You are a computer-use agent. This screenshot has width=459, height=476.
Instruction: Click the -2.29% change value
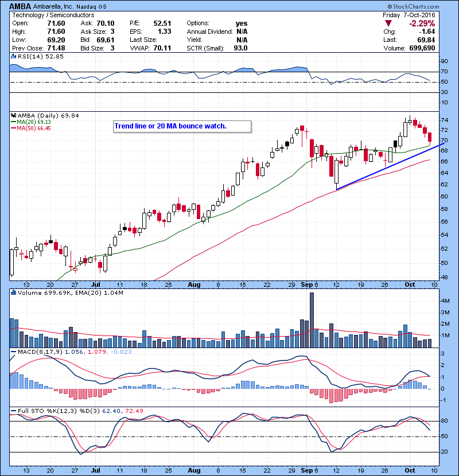point(422,24)
